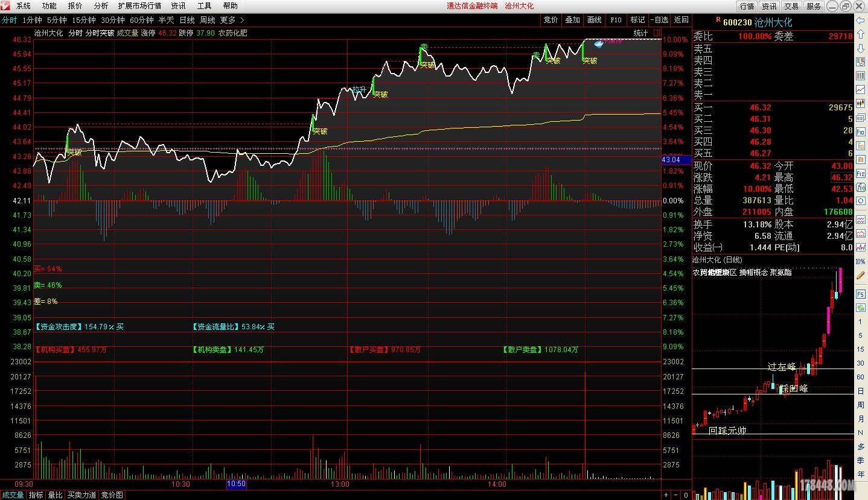This screenshot has height=500, width=868.
Task: Click the stacked windows icon in sidebar
Action: coord(860,118)
